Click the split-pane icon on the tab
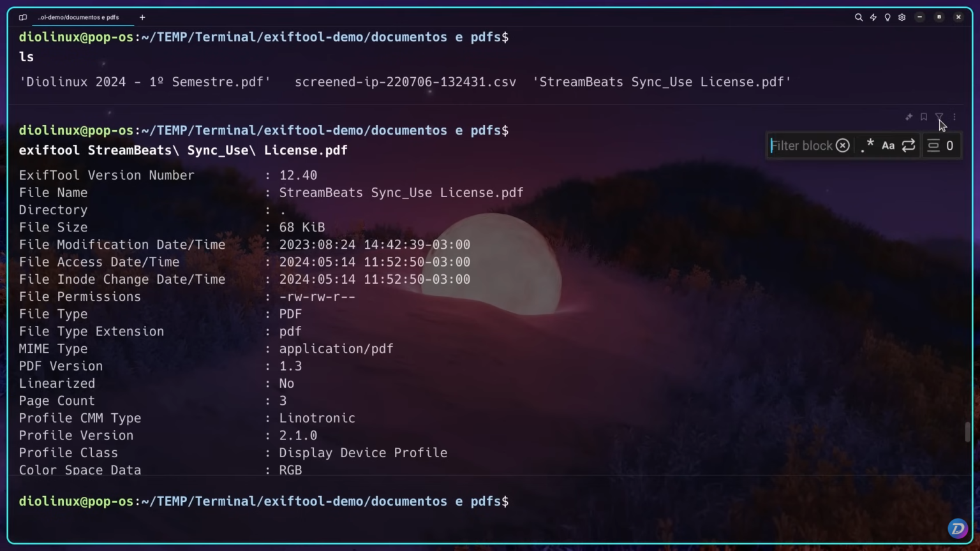This screenshot has height=551, width=980. (x=23, y=17)
